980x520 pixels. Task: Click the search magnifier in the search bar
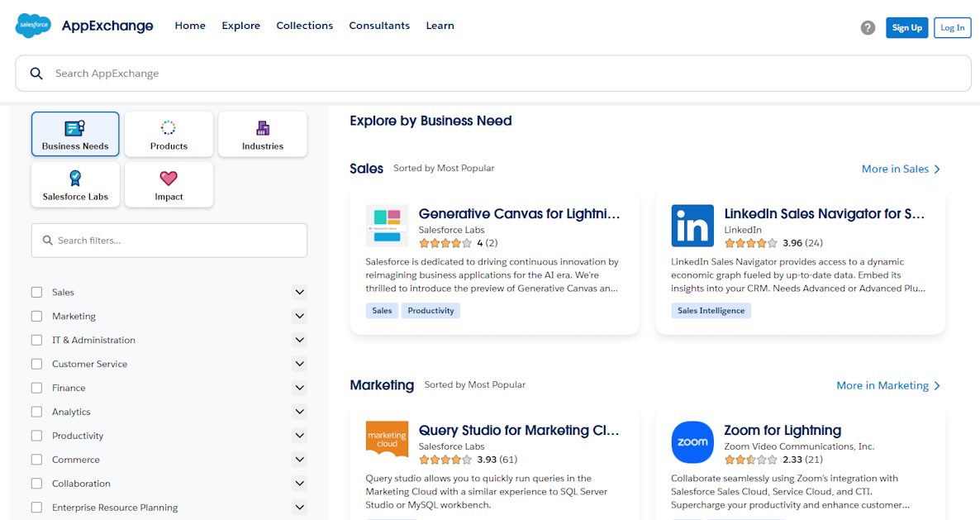tap(36, 73)
